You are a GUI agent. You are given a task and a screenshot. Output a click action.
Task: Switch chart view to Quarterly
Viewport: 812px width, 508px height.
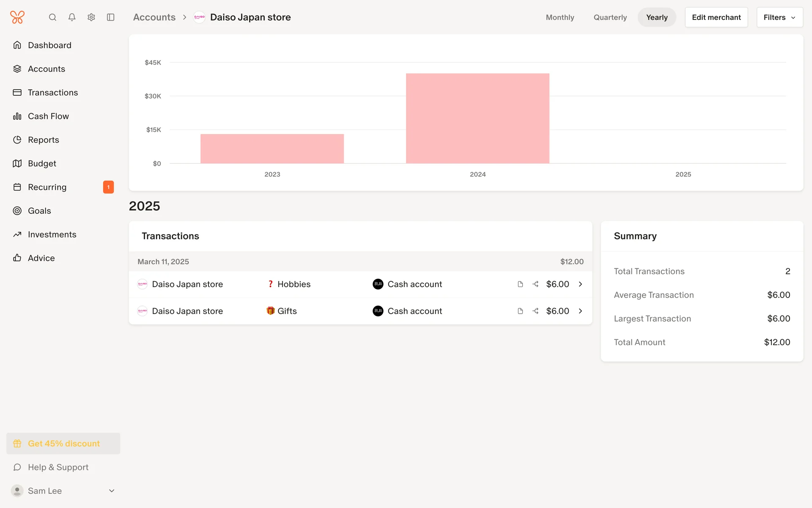[x=610, y=17]
